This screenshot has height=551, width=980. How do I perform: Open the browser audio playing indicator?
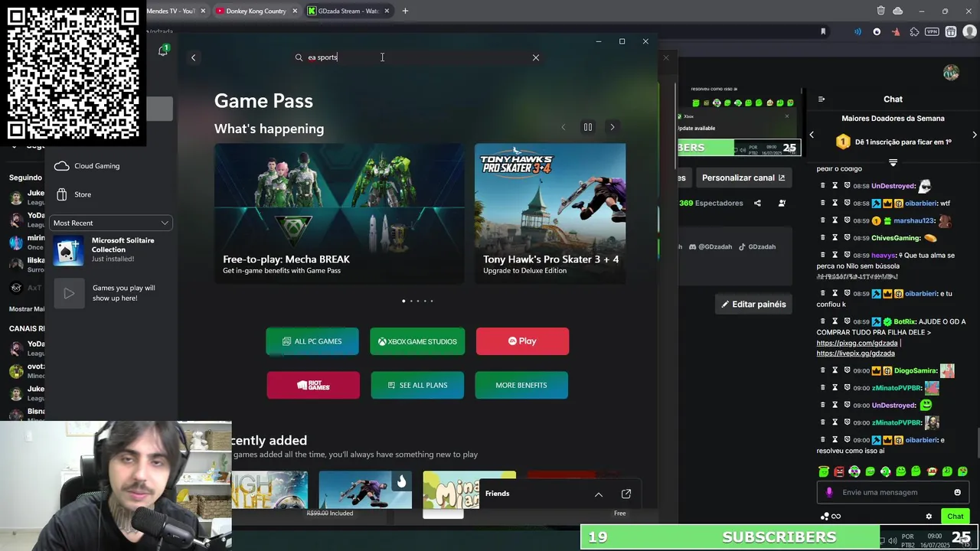pos(857,31)
